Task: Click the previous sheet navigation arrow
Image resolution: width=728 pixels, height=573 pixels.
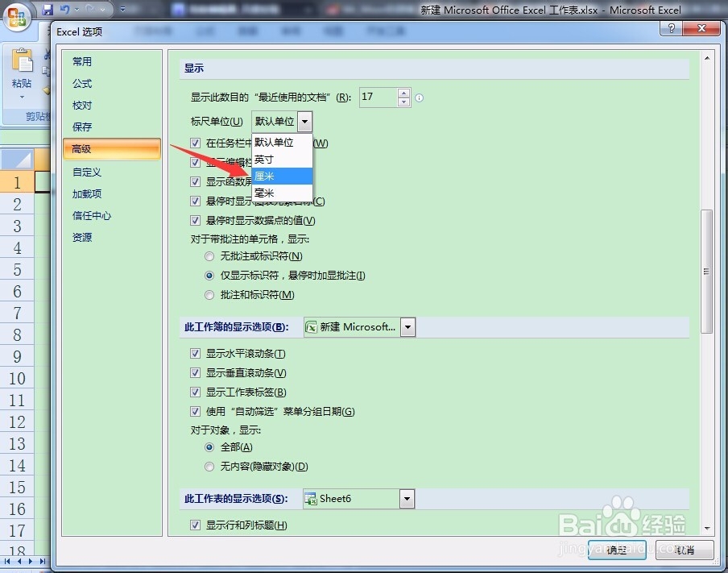Action: click(19, 562)
